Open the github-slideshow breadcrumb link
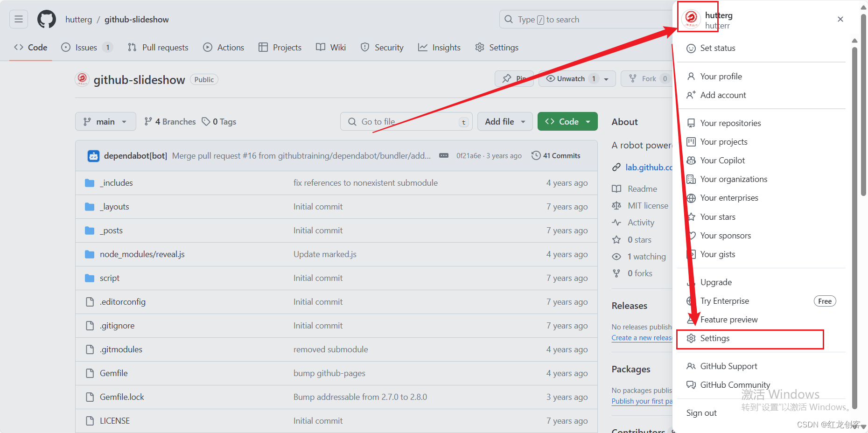This screenshot has height=433, width=868. pyautogui.click(x=137, y=20)
